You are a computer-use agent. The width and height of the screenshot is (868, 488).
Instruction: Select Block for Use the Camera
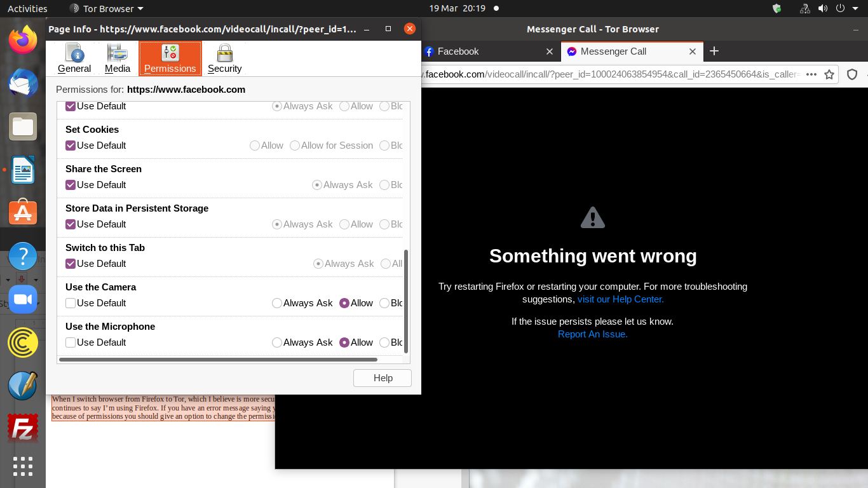pos(384,303)
